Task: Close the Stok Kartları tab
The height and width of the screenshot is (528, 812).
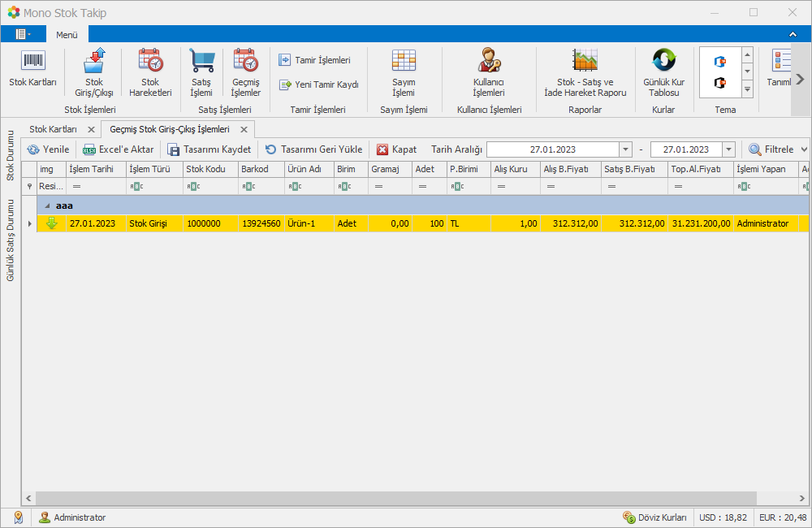Action: pyautogui.click(x=91, y=130)
